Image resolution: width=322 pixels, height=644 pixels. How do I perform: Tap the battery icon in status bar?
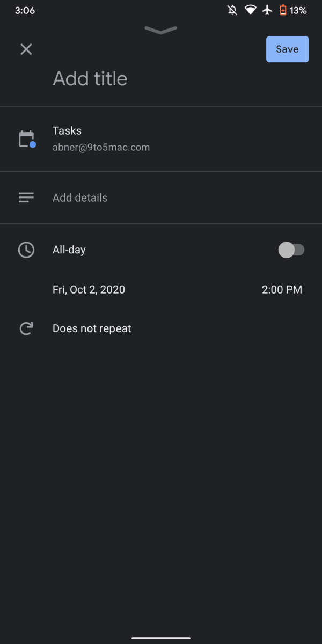pos(283,10)
